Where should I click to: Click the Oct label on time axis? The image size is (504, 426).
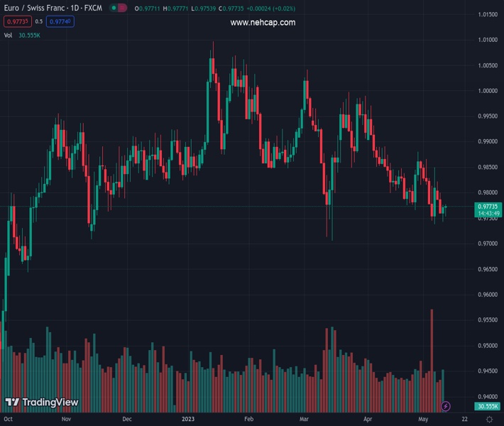coord(9,420)
